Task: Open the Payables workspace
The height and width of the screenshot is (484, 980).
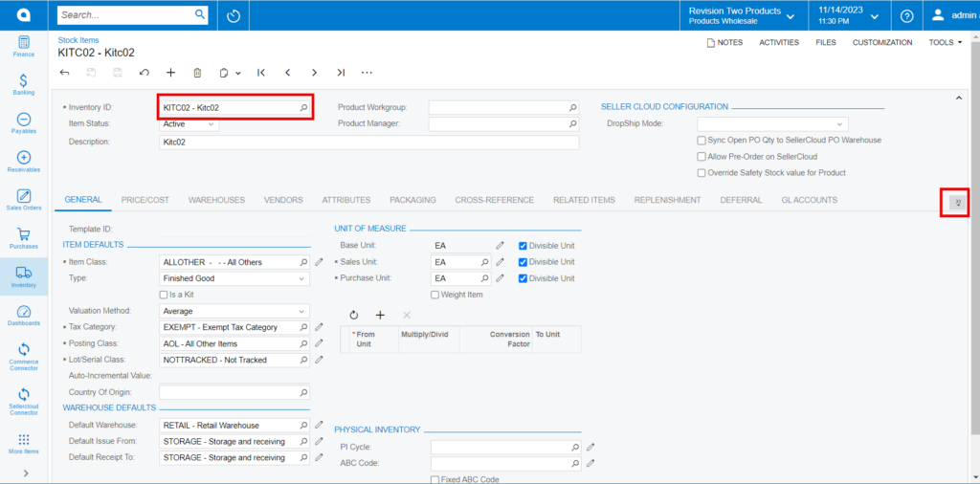Action: point(24,123)
